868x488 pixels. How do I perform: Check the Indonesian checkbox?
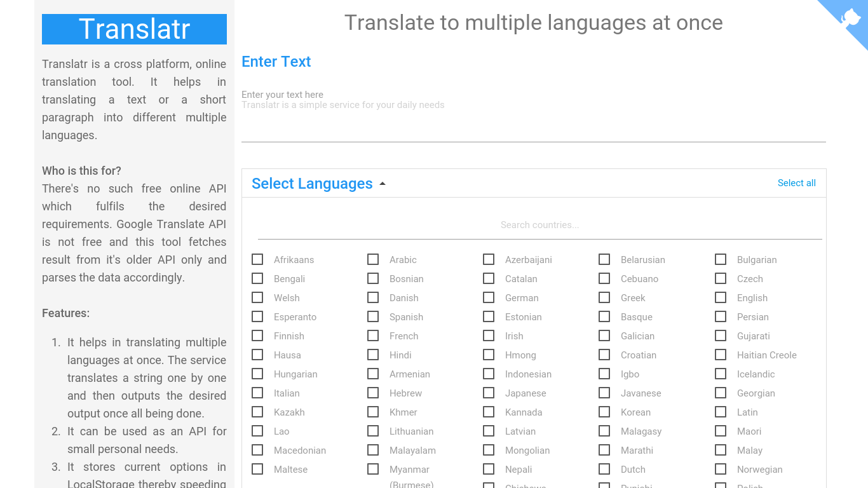click(x=489, y=374)
